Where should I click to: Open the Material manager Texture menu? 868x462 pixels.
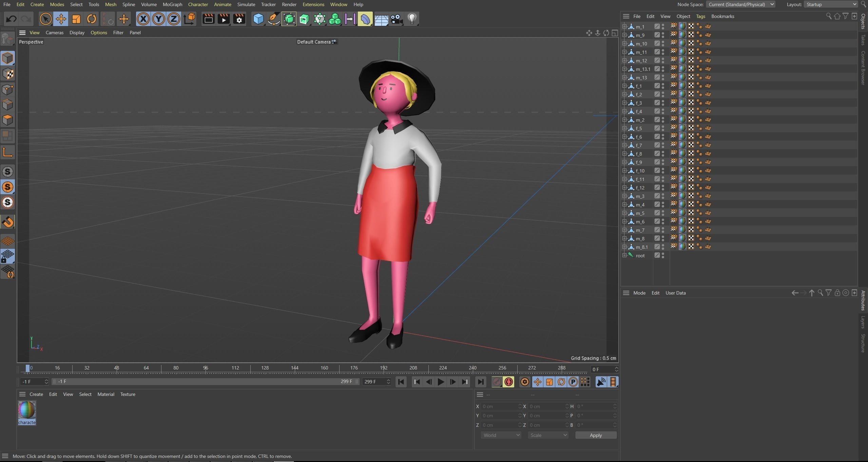[x=128, y=394]
